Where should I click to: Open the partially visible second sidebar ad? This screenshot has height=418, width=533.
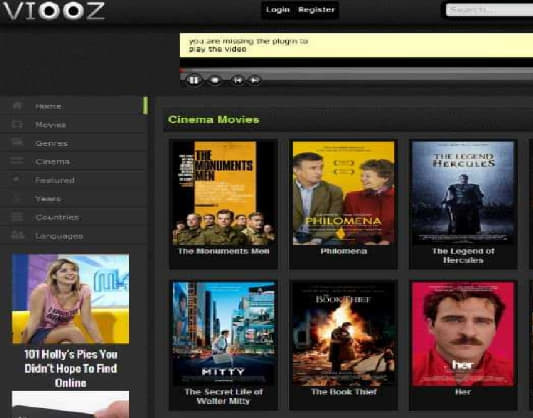pyautogui.click(x=70, y=404)
